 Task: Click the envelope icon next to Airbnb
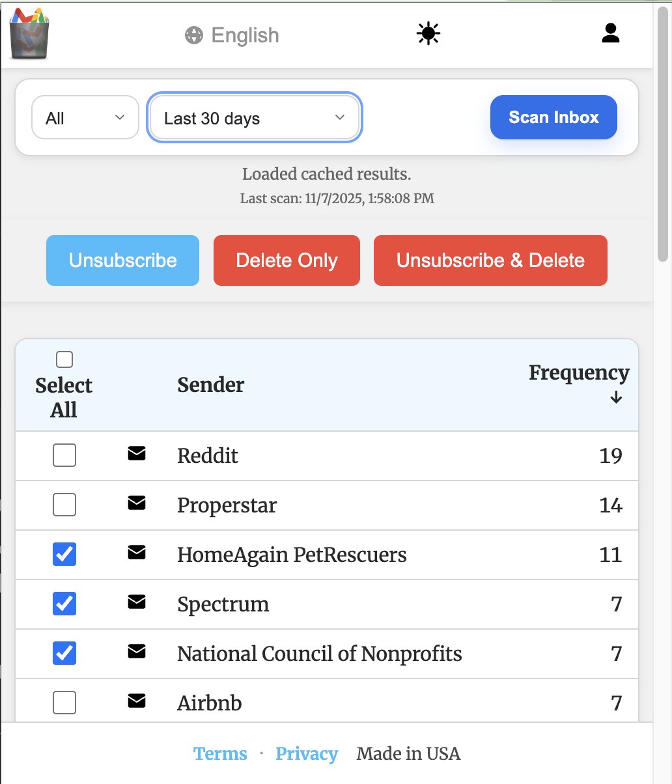tap(137, 701)
